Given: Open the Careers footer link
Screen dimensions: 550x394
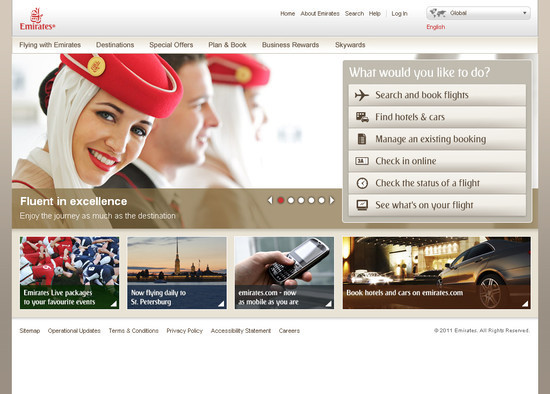Looking at the screenshot, I should 289,331.
